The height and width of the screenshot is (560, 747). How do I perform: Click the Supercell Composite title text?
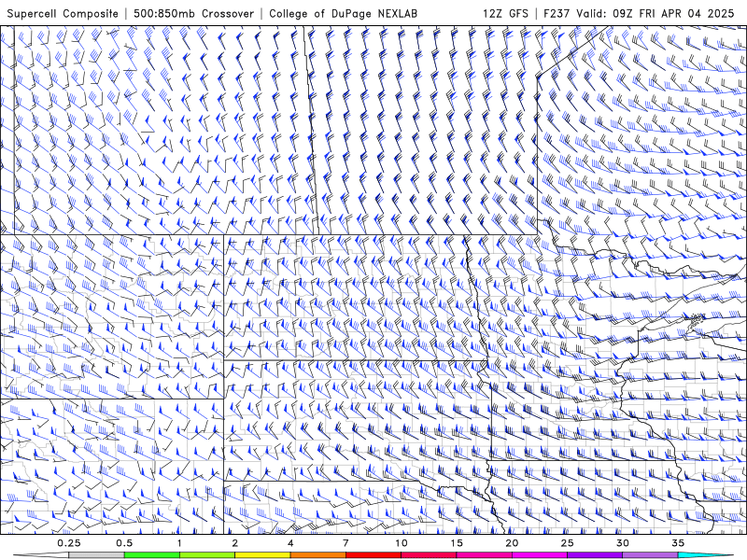63,13
